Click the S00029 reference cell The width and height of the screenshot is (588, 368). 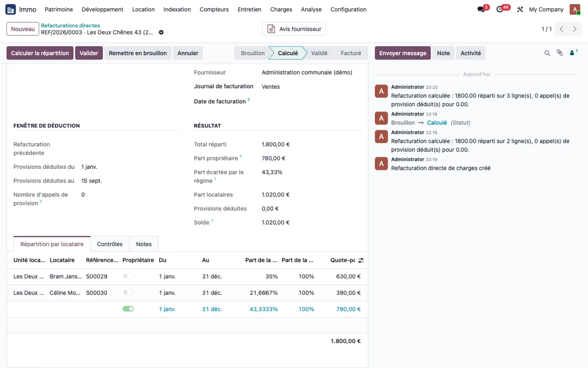[97, 276]
